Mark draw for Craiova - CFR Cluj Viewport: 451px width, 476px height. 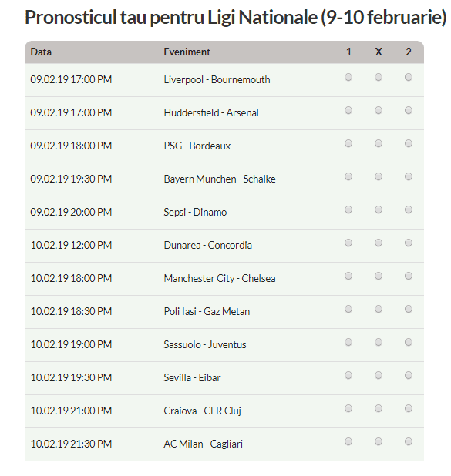tap(379, 408)
